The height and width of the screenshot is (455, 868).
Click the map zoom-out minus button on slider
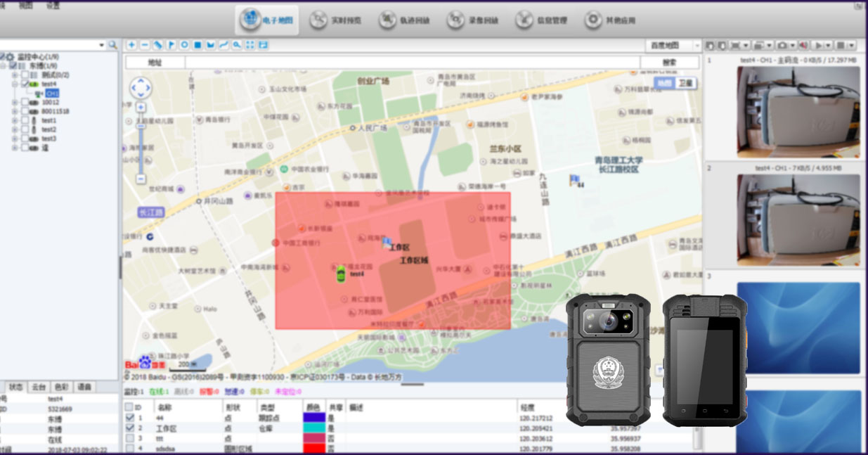pyautogui.click(x=141, y=179)
